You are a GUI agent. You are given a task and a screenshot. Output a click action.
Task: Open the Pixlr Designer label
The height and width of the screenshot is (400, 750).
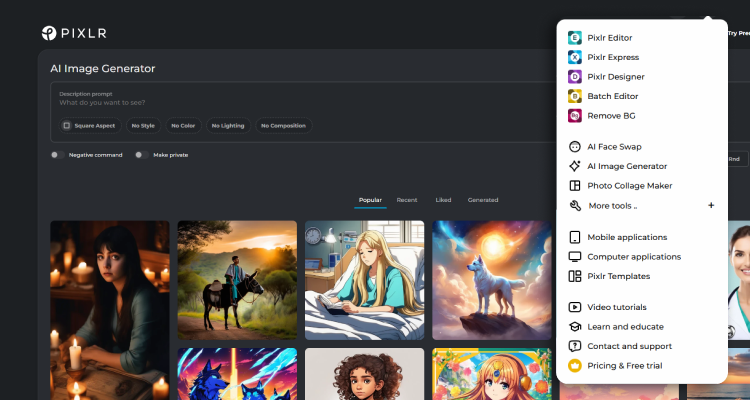[x=616, y=77]
